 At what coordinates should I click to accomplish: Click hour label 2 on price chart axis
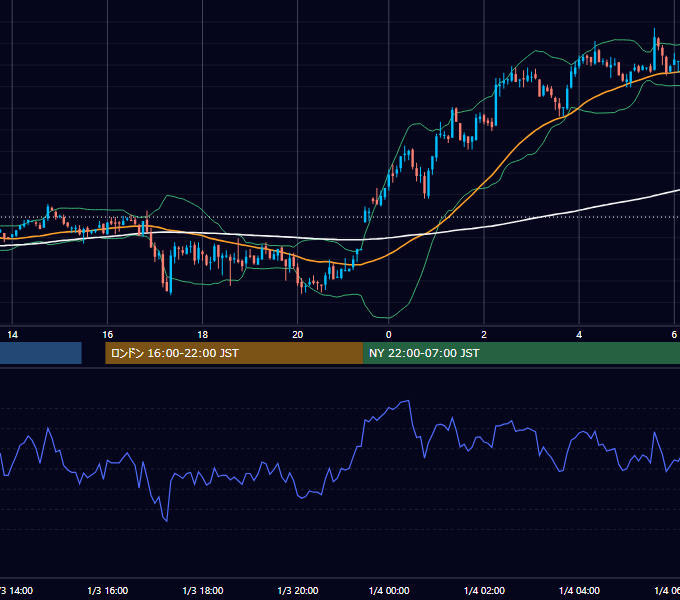pyautogui.click(x=484, y=335)
